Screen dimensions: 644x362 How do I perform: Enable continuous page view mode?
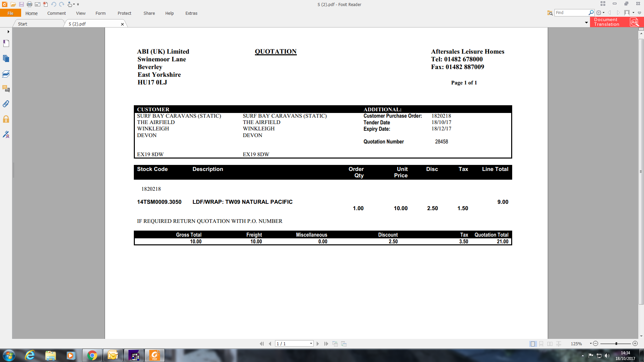click(x=541, y=344)
